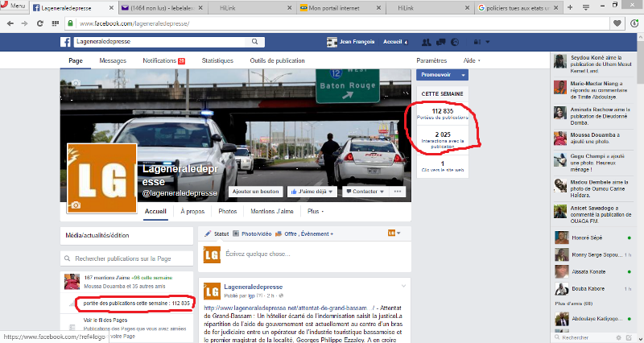Open Paramètres link
Image resolution: width=644 pixels, height=343 pixels.
431,60
